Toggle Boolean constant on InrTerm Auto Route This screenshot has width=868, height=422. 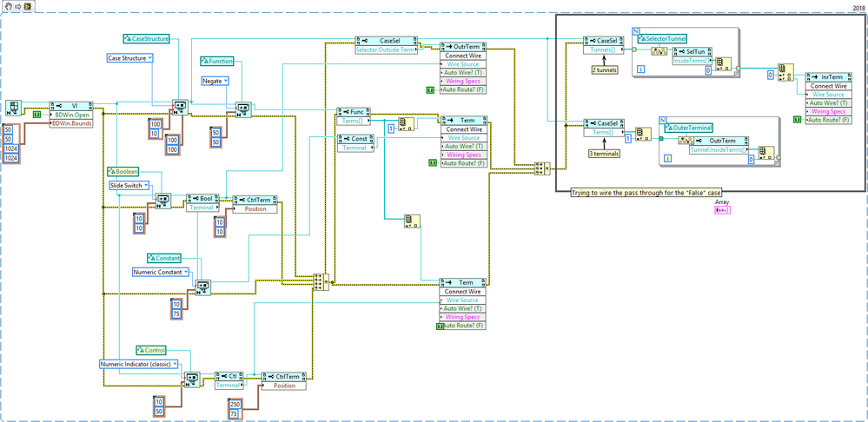(798, 120)
